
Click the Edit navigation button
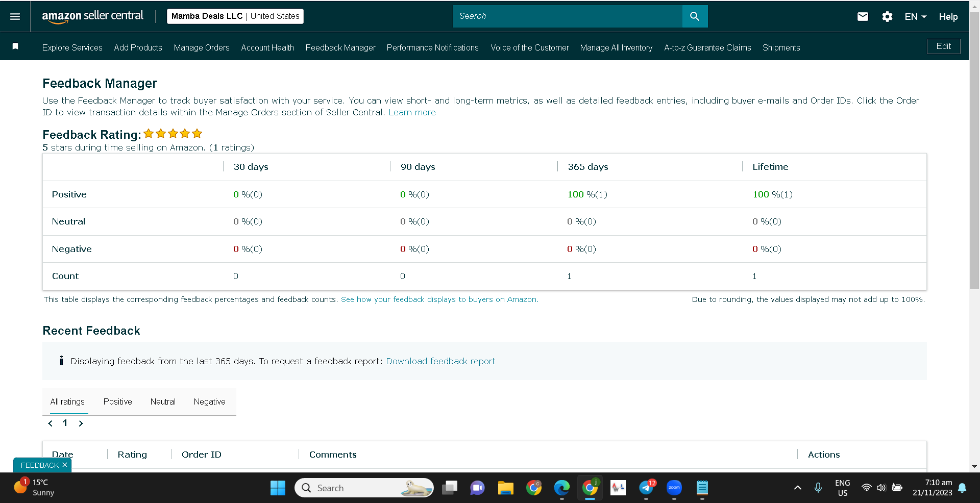tap(943, 46)
